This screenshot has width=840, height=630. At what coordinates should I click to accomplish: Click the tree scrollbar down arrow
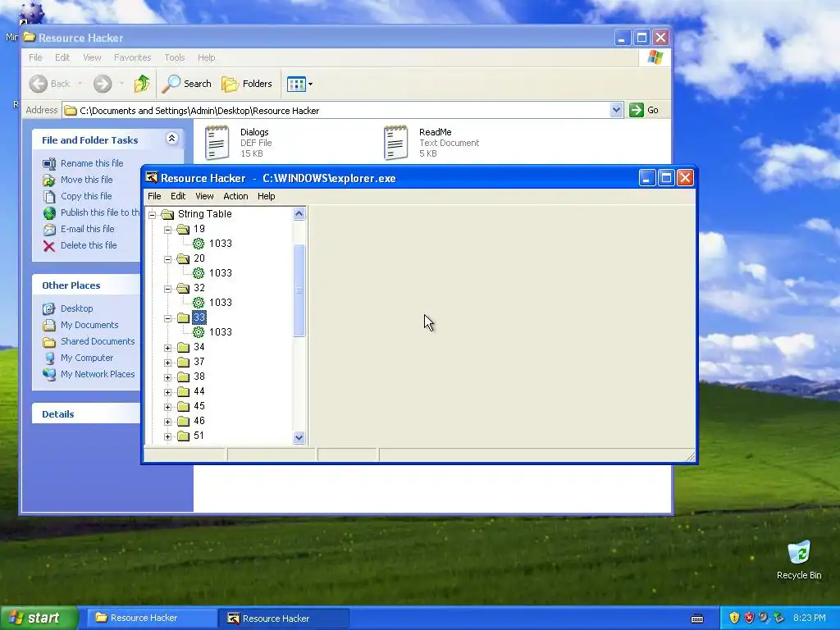299,438
